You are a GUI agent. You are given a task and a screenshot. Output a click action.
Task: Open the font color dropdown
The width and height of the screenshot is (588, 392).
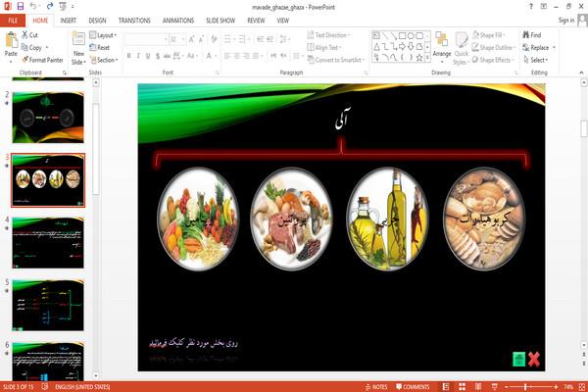[x=216, y=56]
